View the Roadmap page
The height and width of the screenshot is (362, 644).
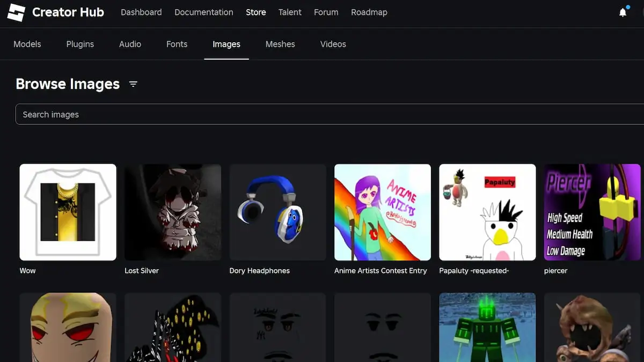(x=369, y=12)
